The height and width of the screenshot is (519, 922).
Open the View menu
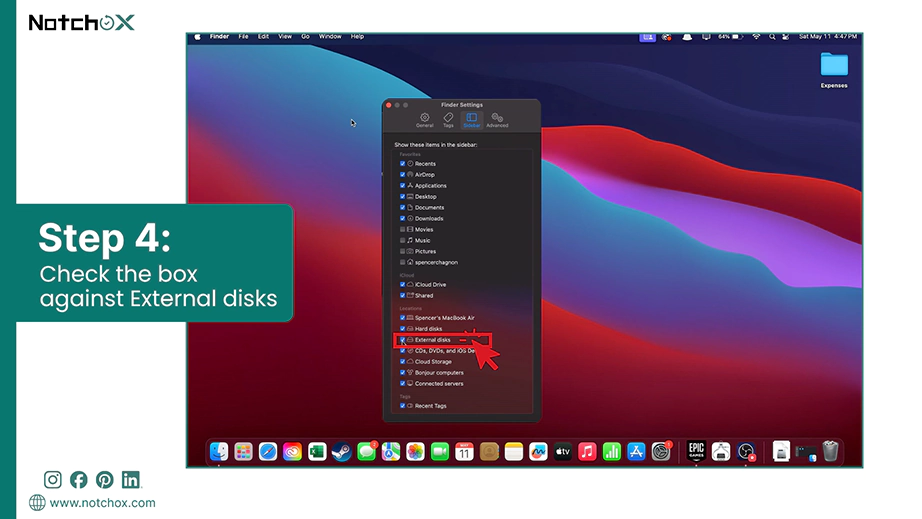(285, 36)
